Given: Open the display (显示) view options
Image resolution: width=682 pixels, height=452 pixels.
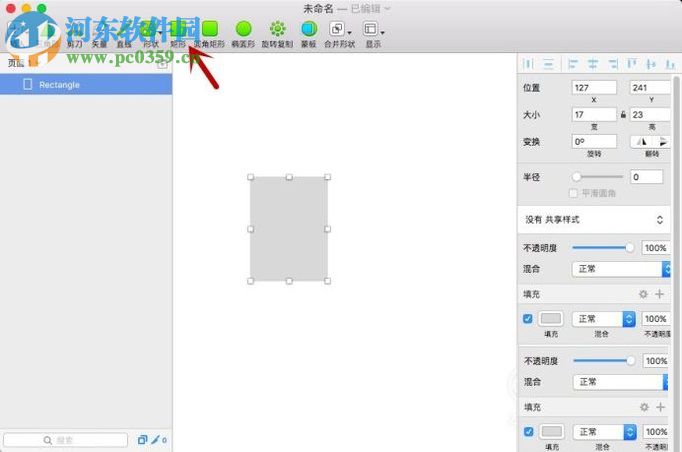Looking at the screenshot, I should point(373,34).
